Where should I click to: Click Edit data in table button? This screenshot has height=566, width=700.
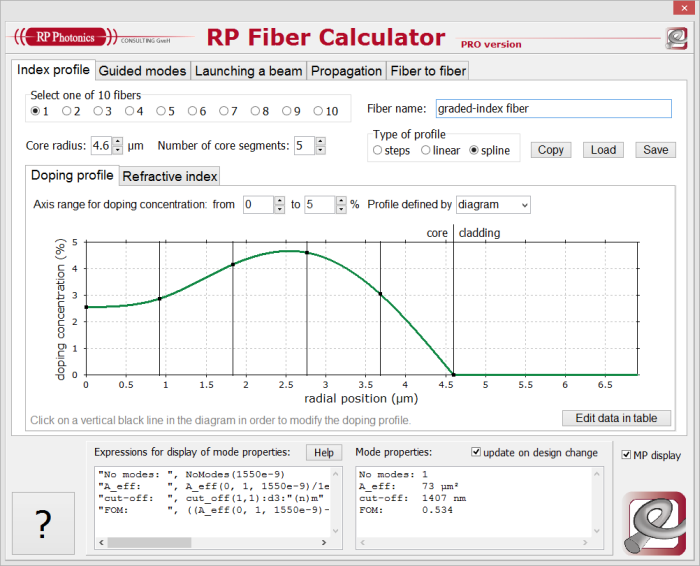pyautogui.click(x=617, y=418)
